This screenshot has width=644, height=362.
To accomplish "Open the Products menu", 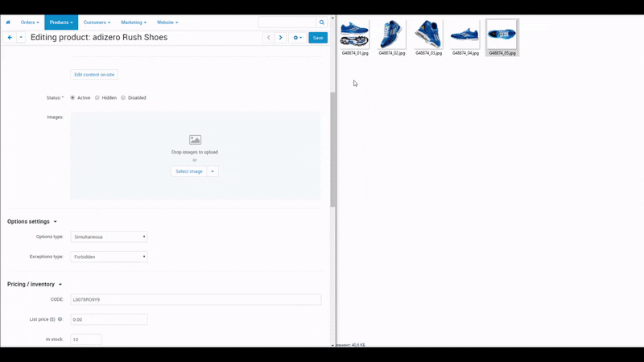I will [61, 23].
